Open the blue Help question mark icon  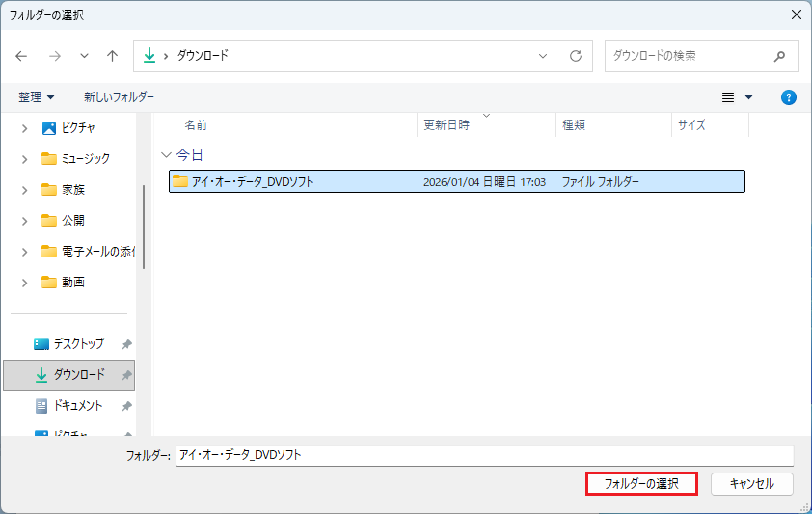(x=788, y=97)
